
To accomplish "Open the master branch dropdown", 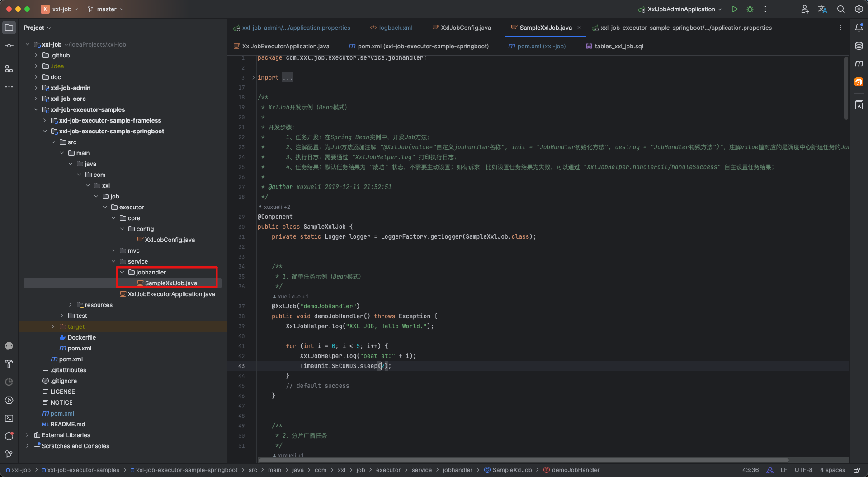I will coord(106,9).
